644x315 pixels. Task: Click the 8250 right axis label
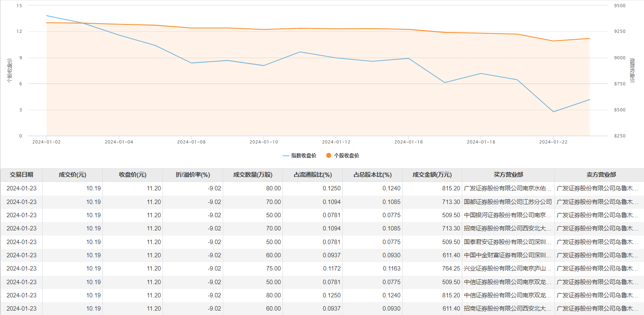point(620,136)
